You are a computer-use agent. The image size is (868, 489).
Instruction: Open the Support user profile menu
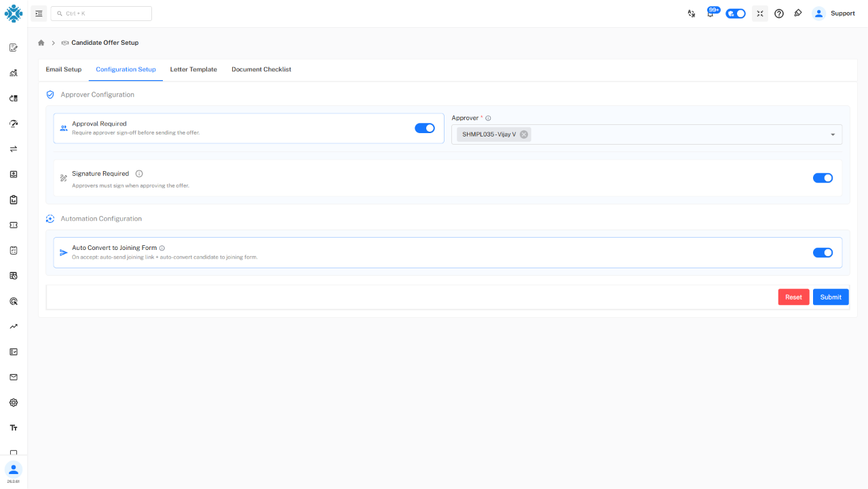pos(834,14)
